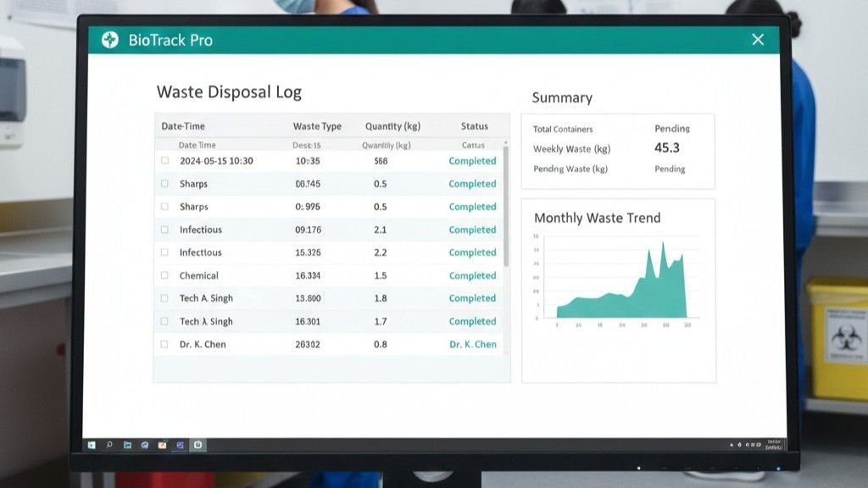The width and height of the screenshot is (868, 488).
Task: Click the Status column header
Action: 474,126
